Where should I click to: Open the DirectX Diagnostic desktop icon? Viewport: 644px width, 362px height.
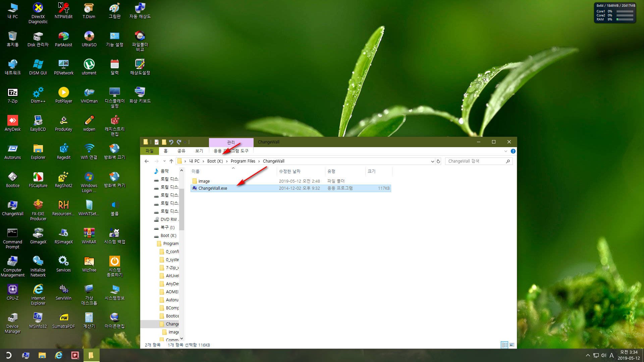click(x=38, y=13)
